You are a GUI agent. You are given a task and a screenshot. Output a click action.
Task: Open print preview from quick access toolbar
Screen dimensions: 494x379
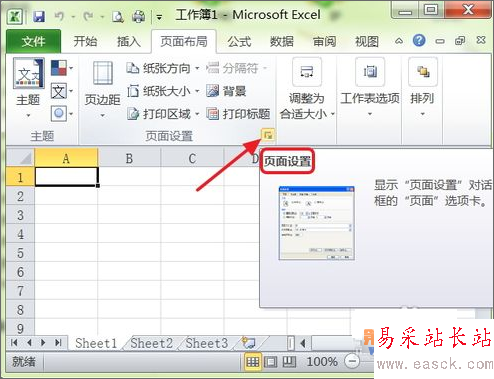coord(118,16)
